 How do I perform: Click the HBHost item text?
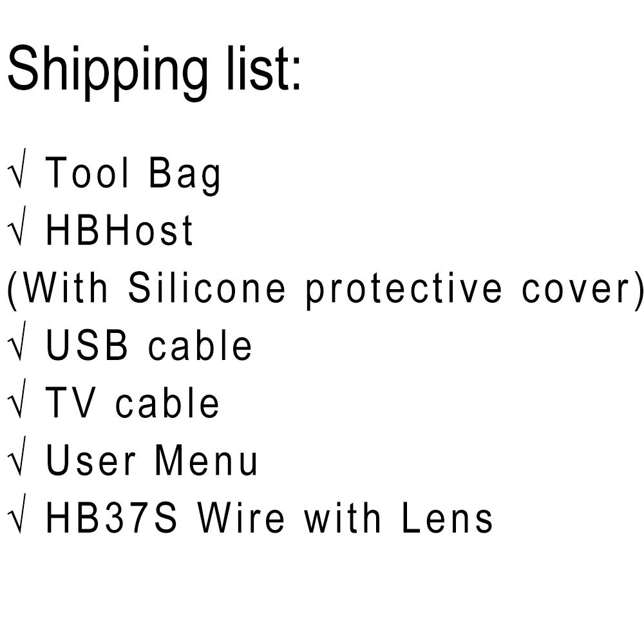[x=119, y=232]
